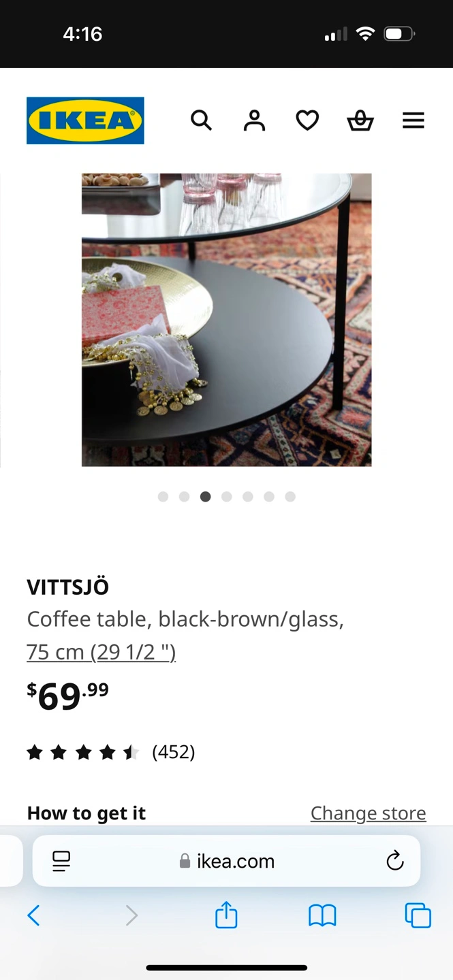The height and width of the screenshot is (980, 453).
Task: Tap the IKEA logo
Action: [x=85, y=120]
